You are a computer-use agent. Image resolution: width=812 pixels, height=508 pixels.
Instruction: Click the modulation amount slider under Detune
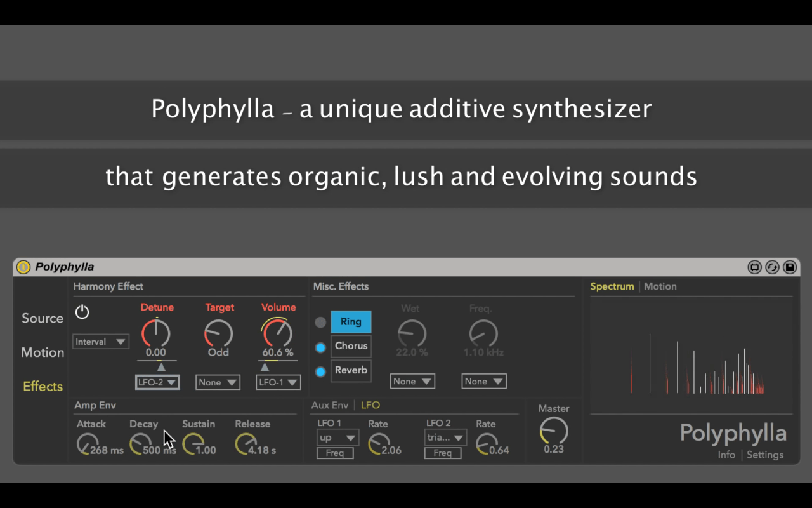pos(157,366)
